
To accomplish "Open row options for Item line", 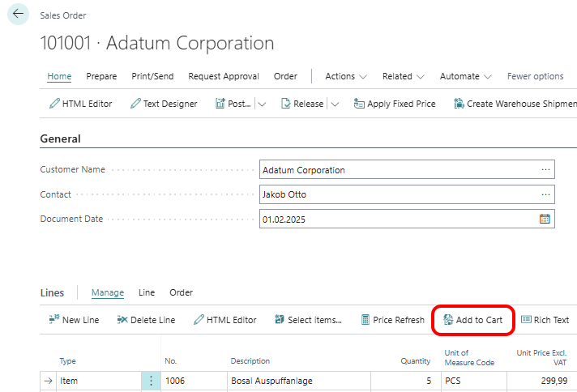I will (x=151, y=381).
